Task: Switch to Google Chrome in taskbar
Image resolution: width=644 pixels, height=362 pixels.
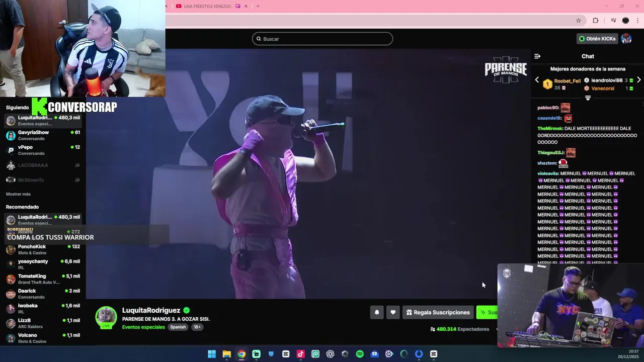Action: [242, 354]
